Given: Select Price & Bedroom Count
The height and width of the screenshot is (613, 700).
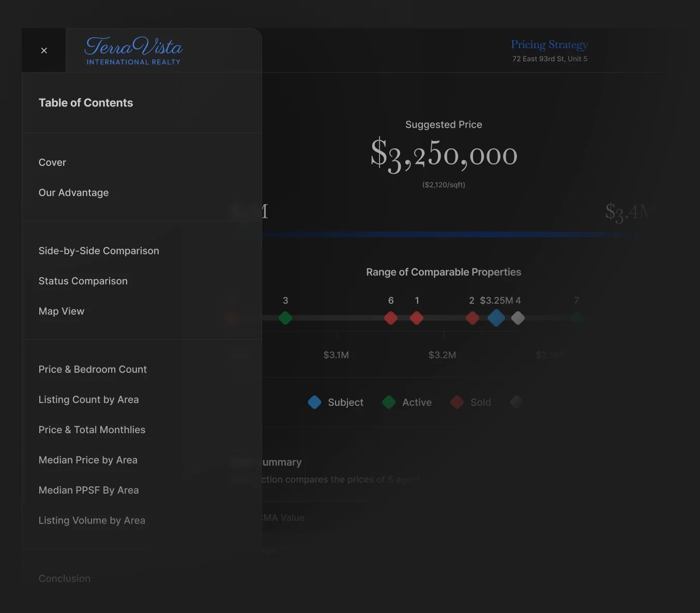Looking at the screenshot, I should tap(93, 370).
